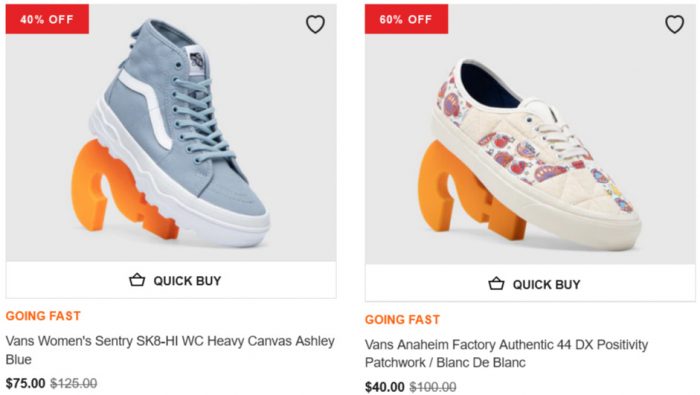The height and width of the screenshot is (395, 700).
Task: Click orange logo prop beneath blue high-top
Action: click(x=121, y=192)
